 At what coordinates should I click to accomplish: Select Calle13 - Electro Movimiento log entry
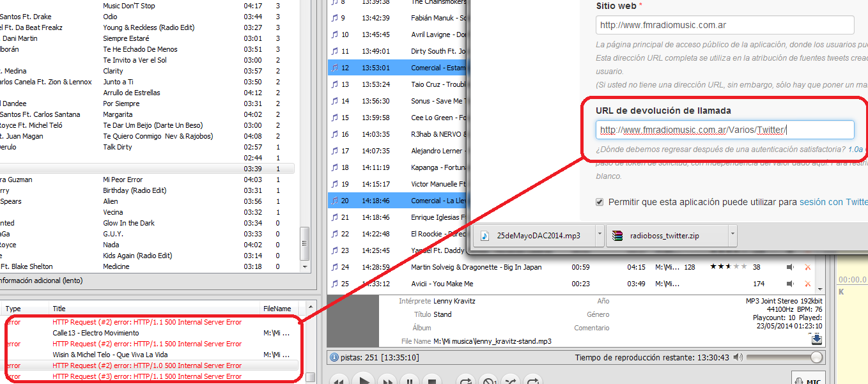pyautogui.click(x=96, y=333)
